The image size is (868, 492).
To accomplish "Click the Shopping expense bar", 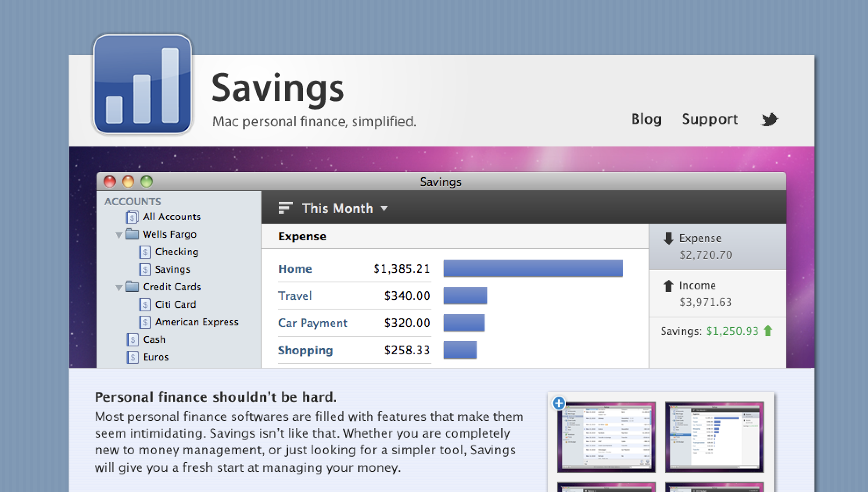I will (460, 350).
